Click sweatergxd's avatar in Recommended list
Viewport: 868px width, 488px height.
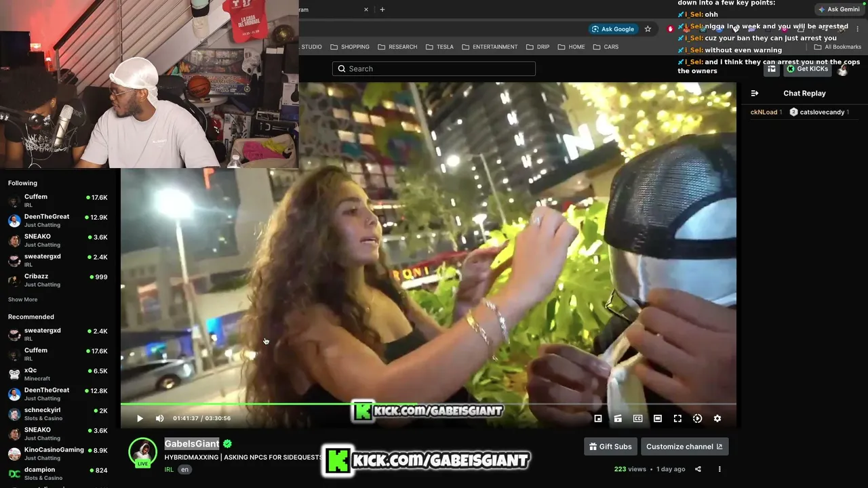tap(14, 334)
